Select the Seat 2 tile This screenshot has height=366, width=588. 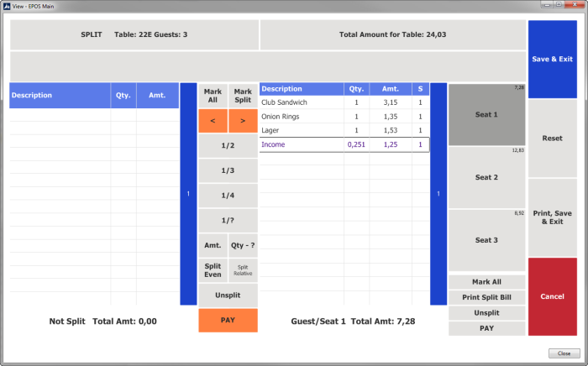pyautogui.click(x=487, y=178)
